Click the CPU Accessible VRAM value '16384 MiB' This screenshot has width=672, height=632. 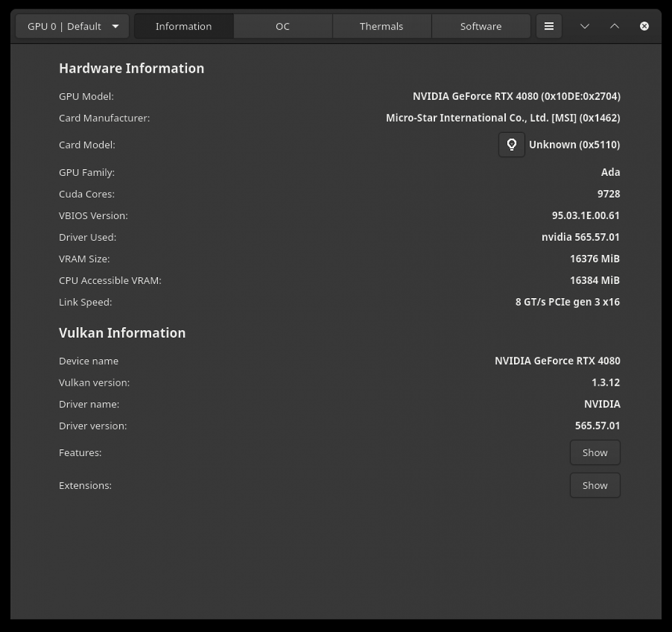pyautogui.click(x=595, y=280)
